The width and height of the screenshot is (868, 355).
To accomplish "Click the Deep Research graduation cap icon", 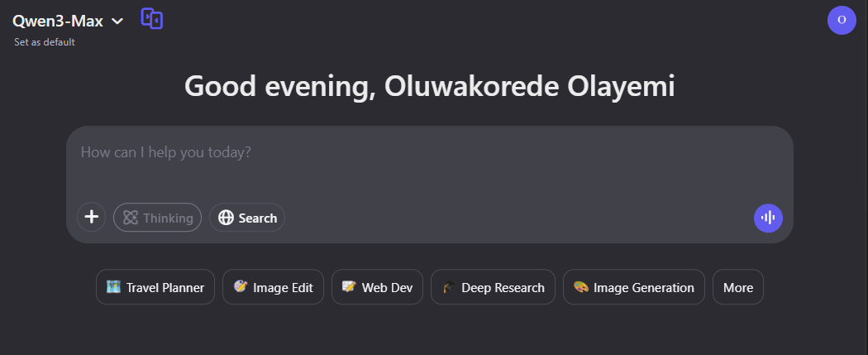I will click(448, 287).
